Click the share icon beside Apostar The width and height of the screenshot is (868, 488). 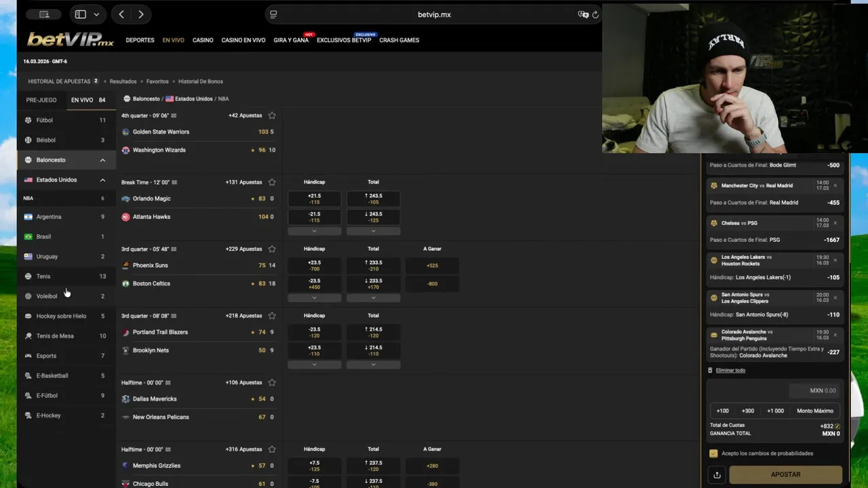[x=717, y=475]
